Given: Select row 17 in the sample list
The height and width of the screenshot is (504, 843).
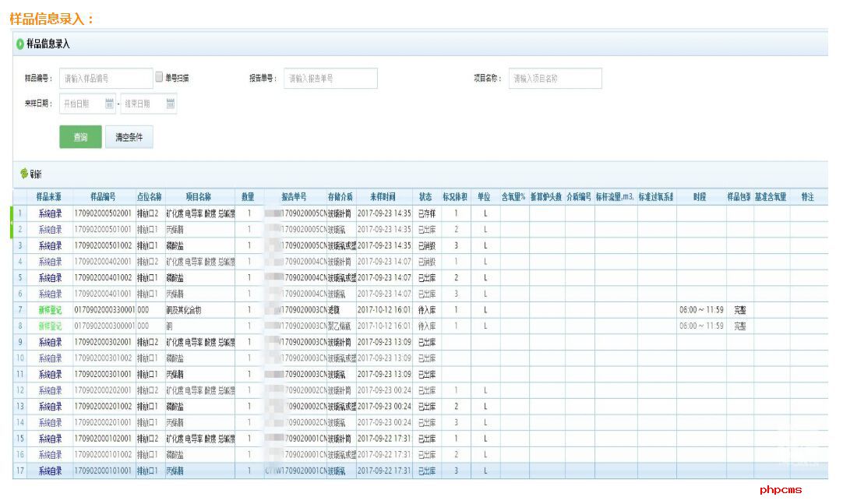Looking at the screenshot, I should (x=156, y=471).
